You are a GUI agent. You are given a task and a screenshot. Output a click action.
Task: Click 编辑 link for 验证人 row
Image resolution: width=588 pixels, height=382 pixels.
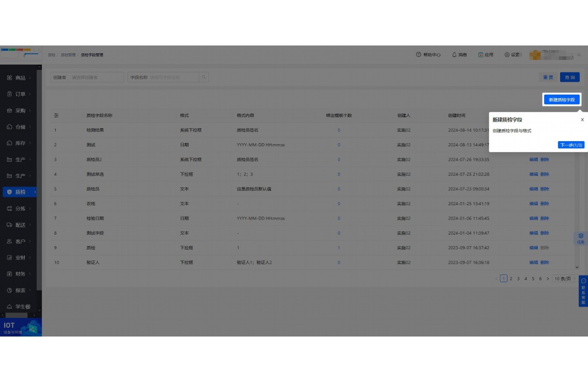(x=533, y=263)
